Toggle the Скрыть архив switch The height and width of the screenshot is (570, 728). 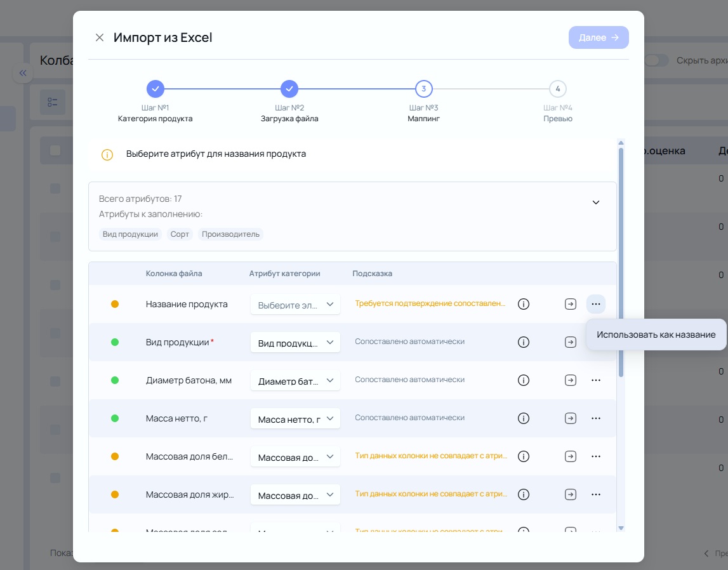[656, 60]
